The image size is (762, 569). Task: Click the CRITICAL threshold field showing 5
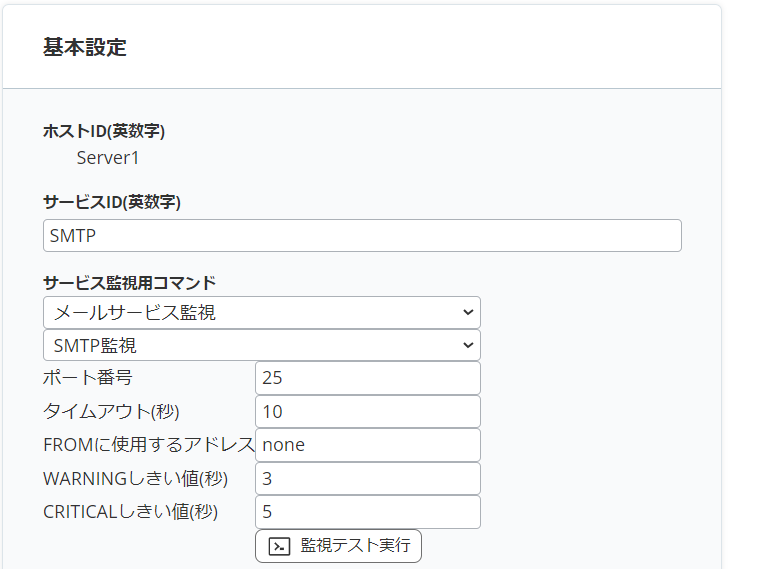(367, 512)
